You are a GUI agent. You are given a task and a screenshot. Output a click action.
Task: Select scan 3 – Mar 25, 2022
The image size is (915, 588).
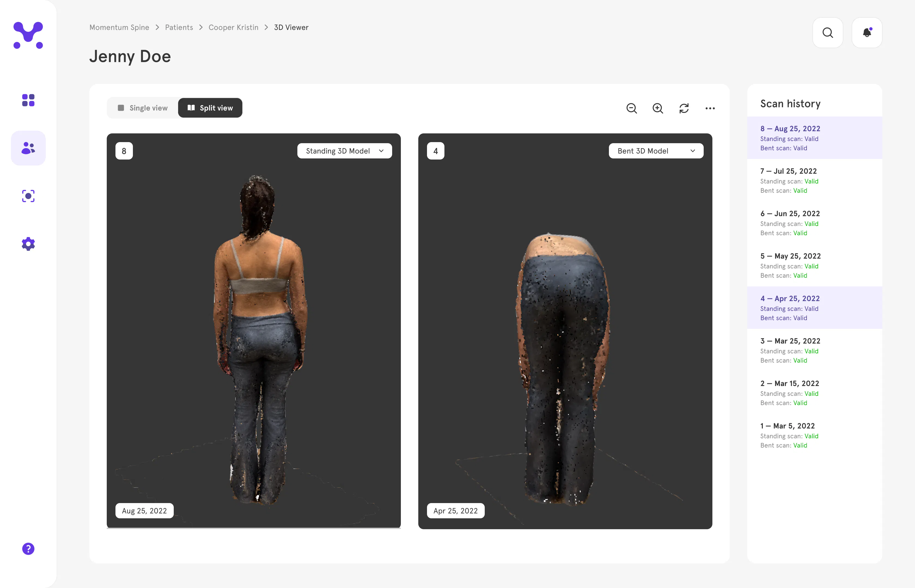815,350
